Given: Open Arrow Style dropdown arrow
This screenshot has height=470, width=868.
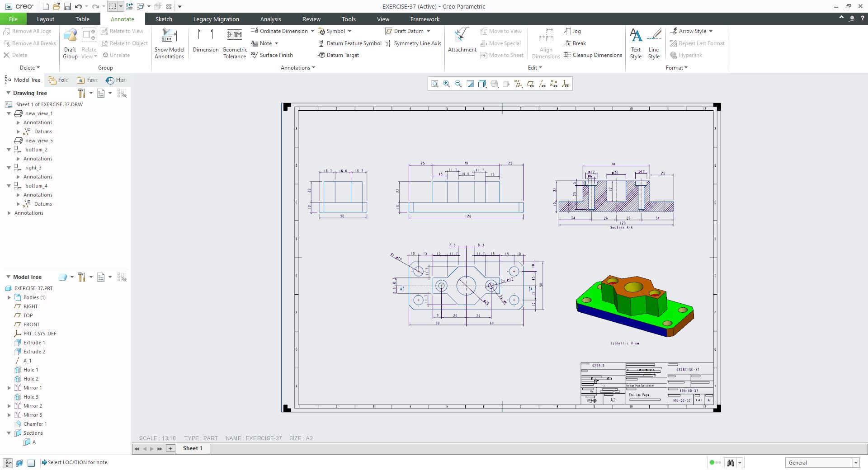Looking at the screenshot, I should click(x=711, y=31).
